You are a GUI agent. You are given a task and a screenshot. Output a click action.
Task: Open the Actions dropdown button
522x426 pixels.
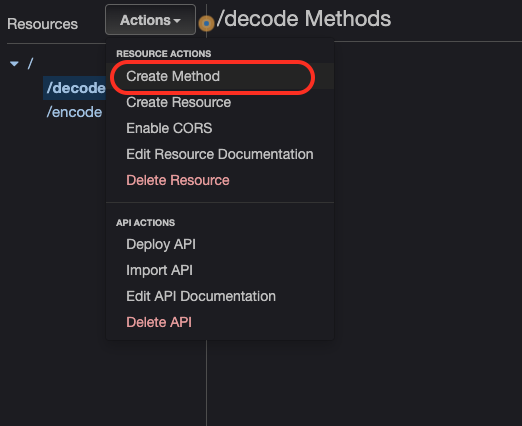click(x=150, y=20)
